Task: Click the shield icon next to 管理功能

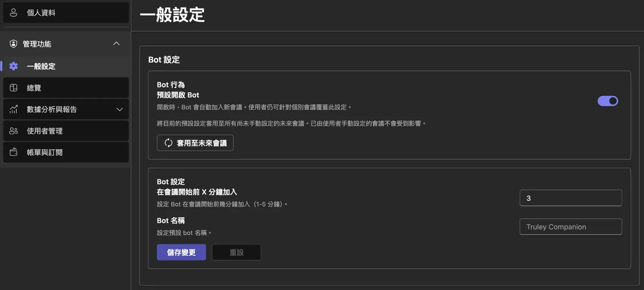Action: (x=13, y=43)
